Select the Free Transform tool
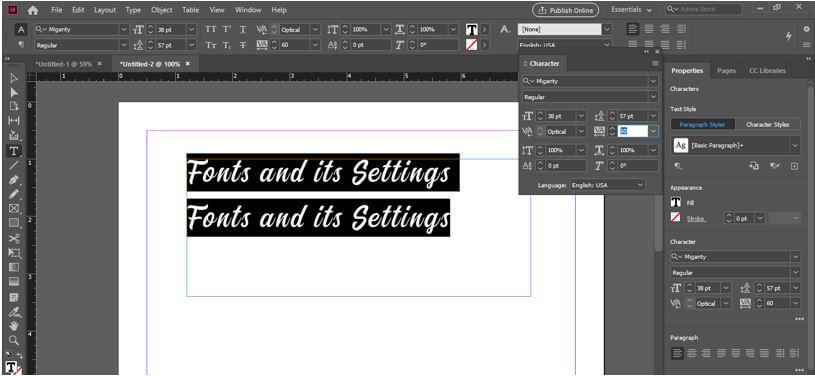 14,253
